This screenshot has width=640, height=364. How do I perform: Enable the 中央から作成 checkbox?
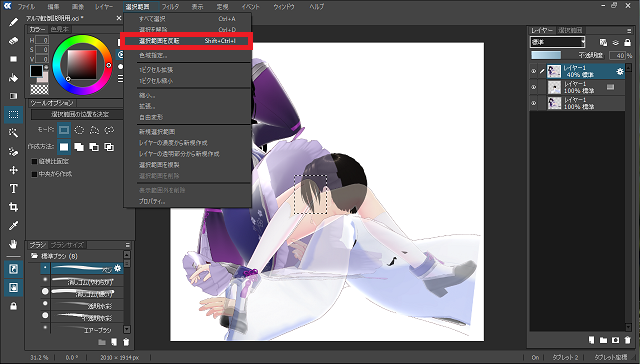[34, 174]
